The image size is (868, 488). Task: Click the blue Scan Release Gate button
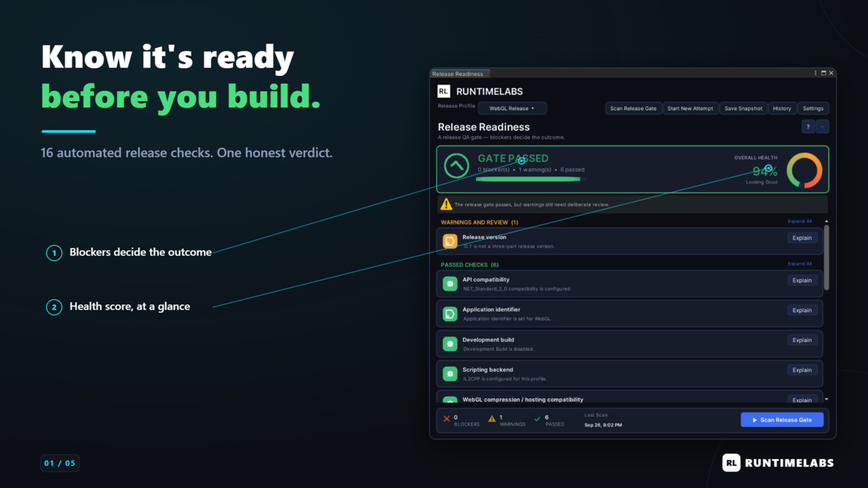(x=782, y=420)
